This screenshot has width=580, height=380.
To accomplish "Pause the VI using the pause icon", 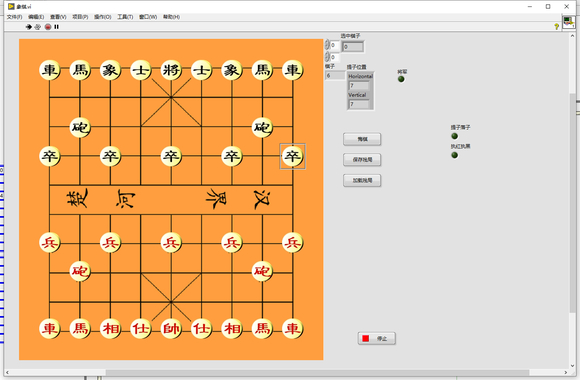I will pos(57,27).
